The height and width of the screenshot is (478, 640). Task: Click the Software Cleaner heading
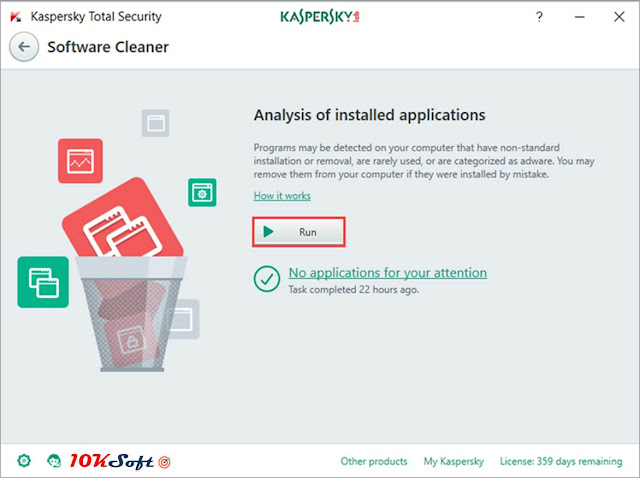[x=108, y=47]
